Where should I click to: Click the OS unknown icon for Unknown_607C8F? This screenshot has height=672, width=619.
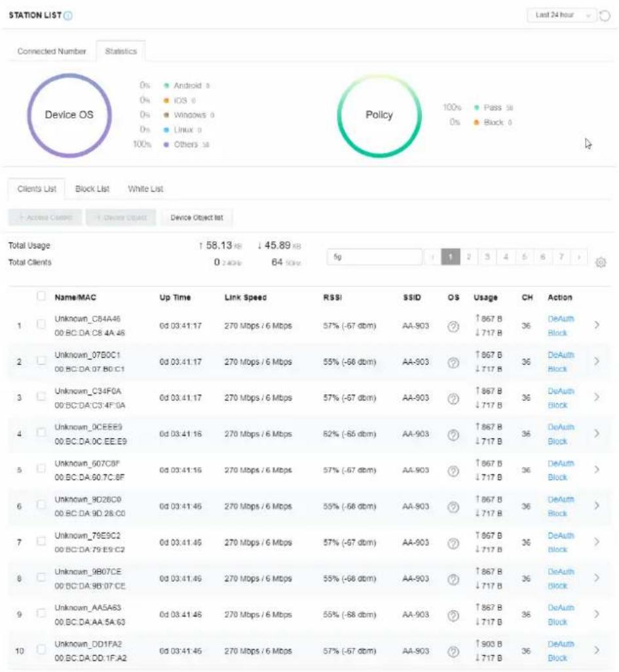pyautogui.click(x=453, y=471)
